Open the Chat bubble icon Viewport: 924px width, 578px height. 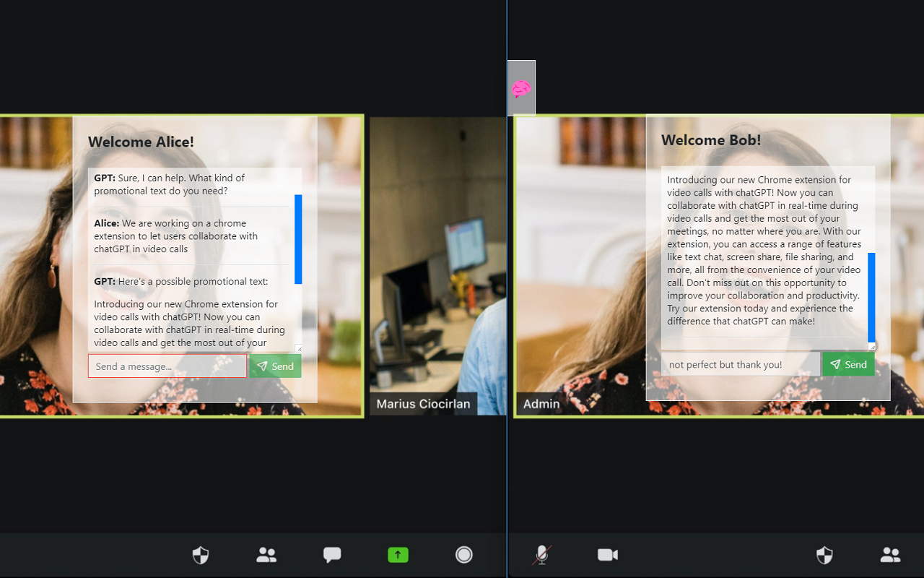pyautogui.click(x=332, y=555)
